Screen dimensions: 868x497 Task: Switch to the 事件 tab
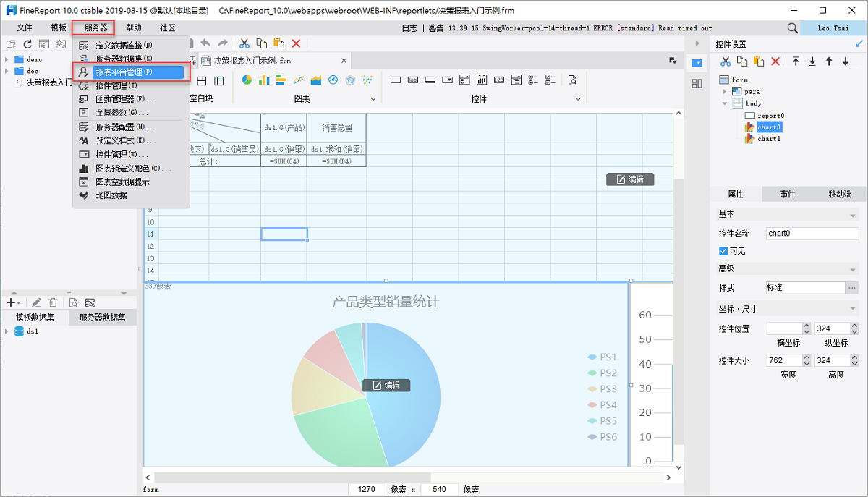point(788,194)
